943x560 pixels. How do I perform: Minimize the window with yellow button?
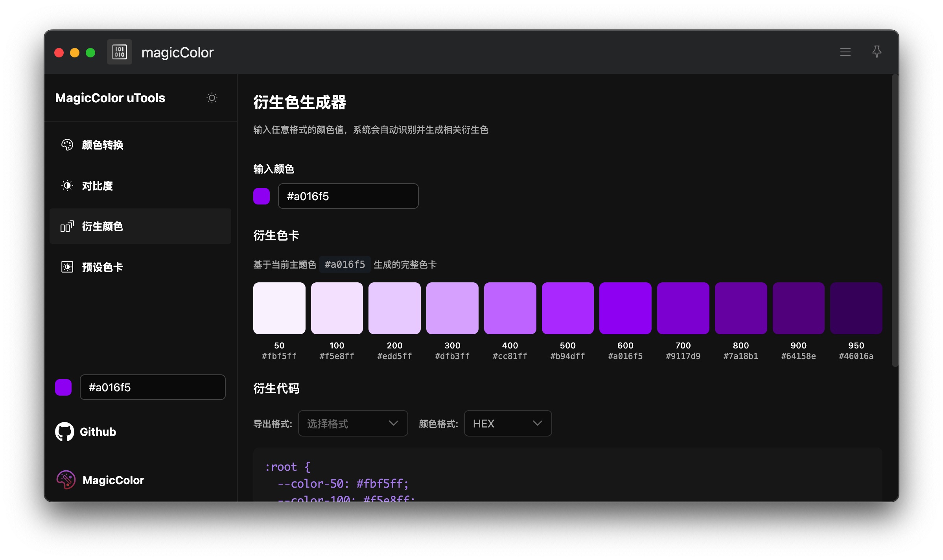click(x=75, y=52)
